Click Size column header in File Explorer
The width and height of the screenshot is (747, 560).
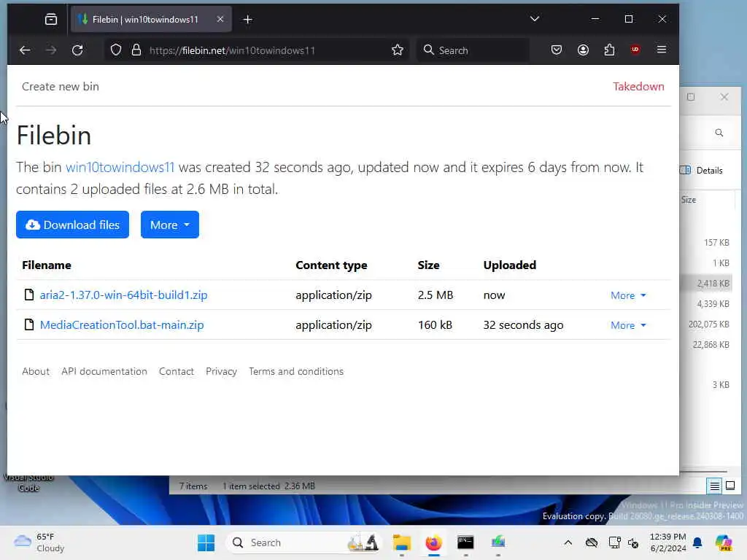pos(689,200)
